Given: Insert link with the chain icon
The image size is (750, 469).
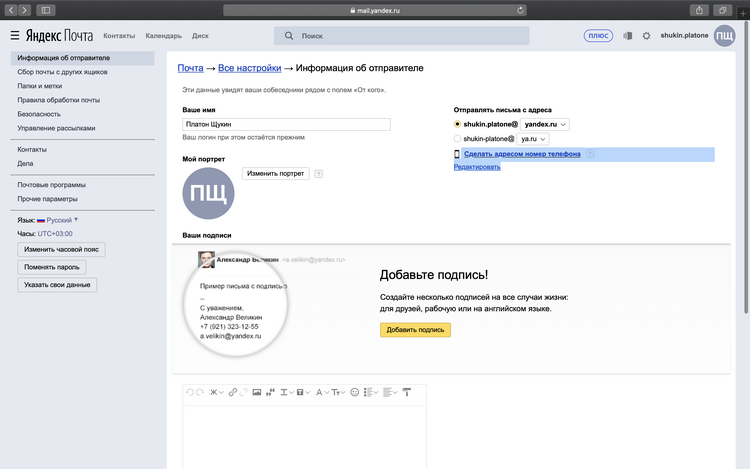Looking at the screenshot, I should tap(232, 393).
